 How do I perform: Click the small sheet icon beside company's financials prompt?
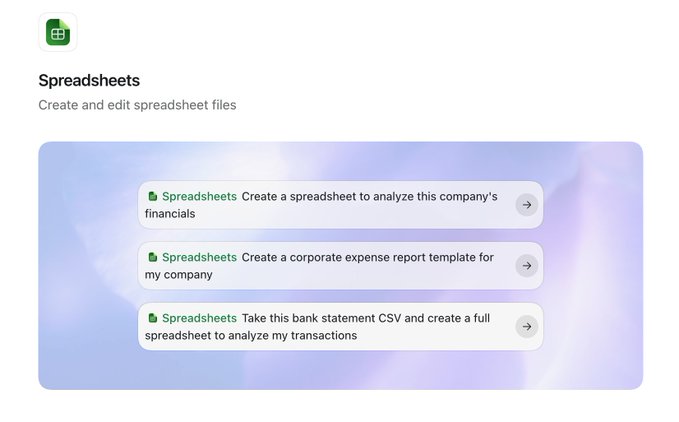coord(152,197)
